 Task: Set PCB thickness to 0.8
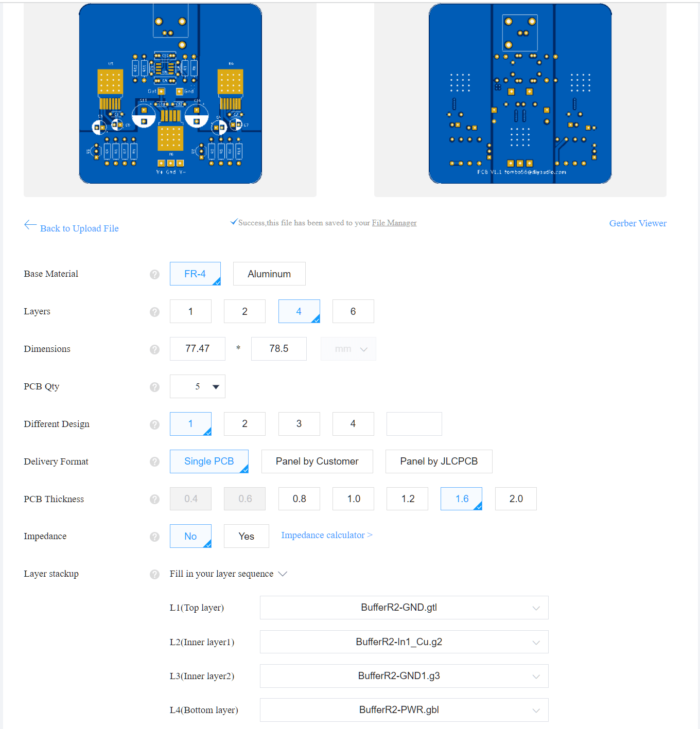pos(299,499)
